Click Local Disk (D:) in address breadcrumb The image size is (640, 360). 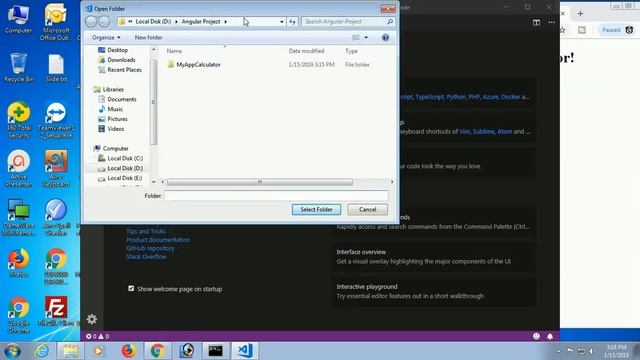click(153, 22)
